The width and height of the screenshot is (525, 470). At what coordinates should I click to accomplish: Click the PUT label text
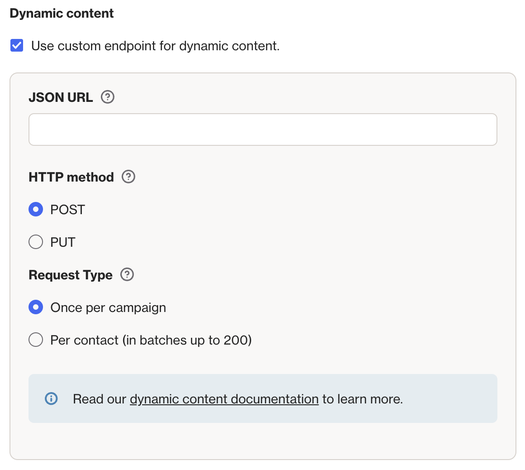[63, 242]
